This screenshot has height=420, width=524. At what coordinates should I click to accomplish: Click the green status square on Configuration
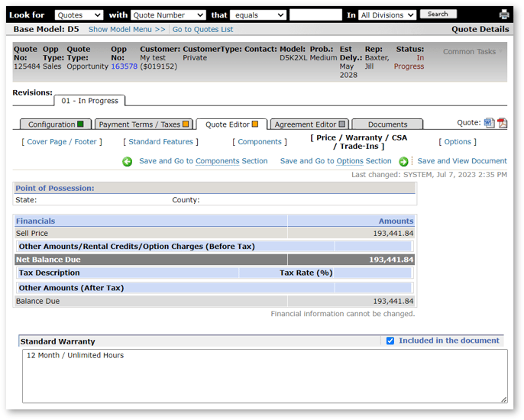[x=80, y=124]
